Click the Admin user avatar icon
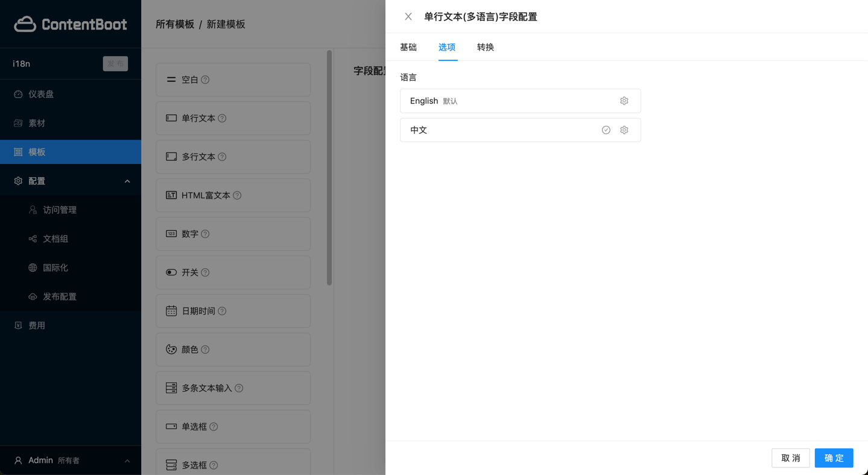Image resolution: width=868 pixels, height=475 pixels. click(x=18, y=461)
